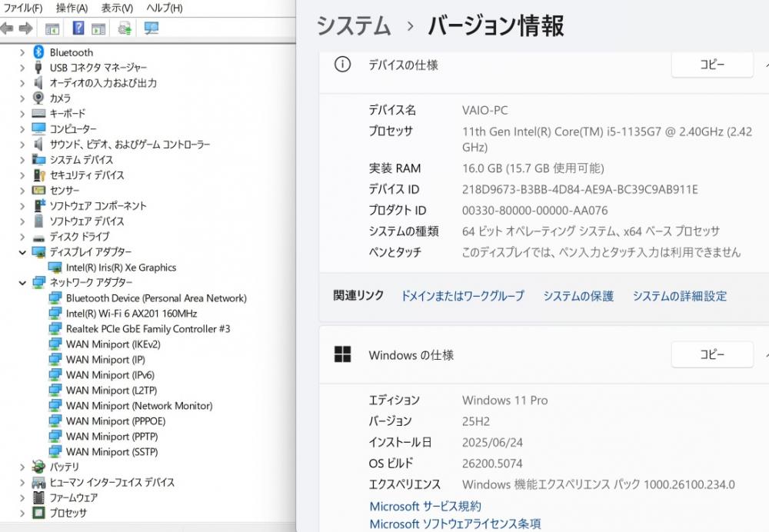Select the firmware (ファームウェア) category icon
The width and height of the screenshot is (769, 532).
point(38,497)
